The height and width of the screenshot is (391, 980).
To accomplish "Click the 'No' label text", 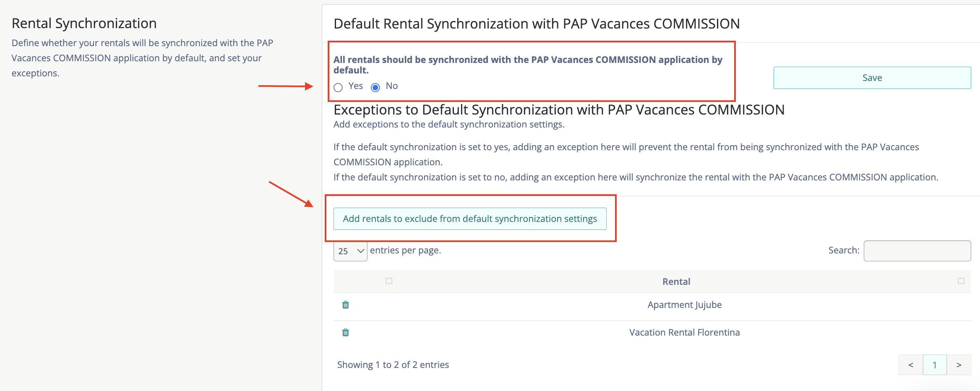I will (x=391, y=86).
